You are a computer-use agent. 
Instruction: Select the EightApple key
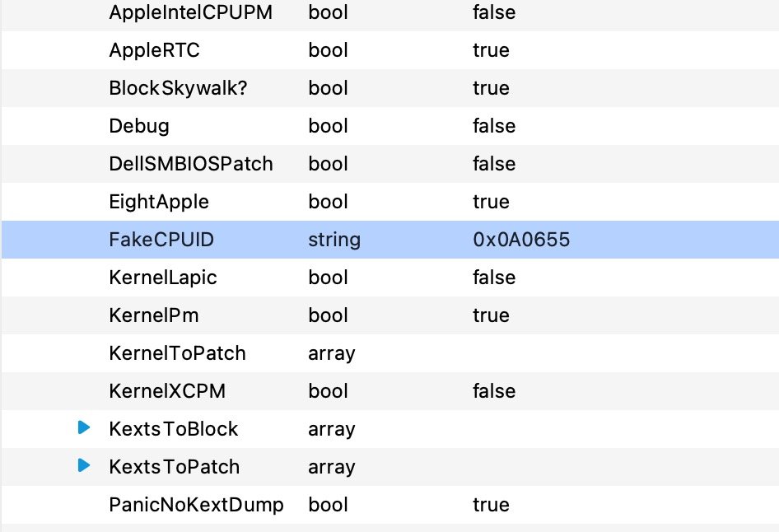tap(159, 202)
